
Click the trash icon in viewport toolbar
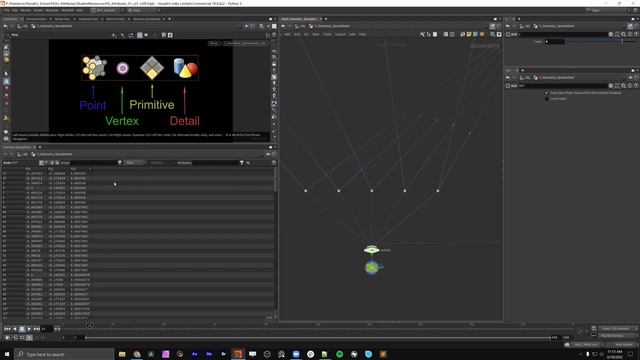[164, 35]
